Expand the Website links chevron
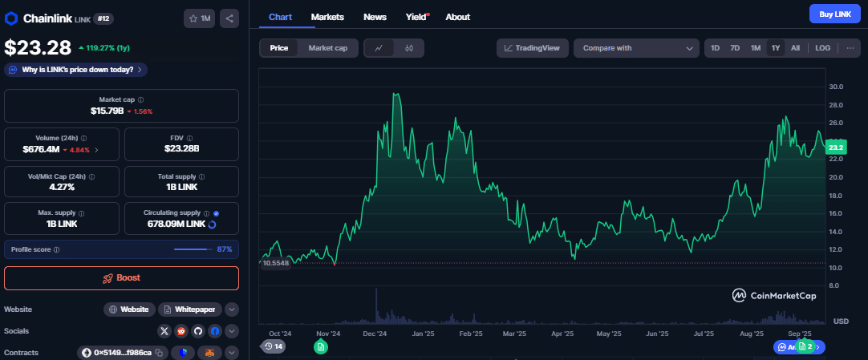 [232, 309]
